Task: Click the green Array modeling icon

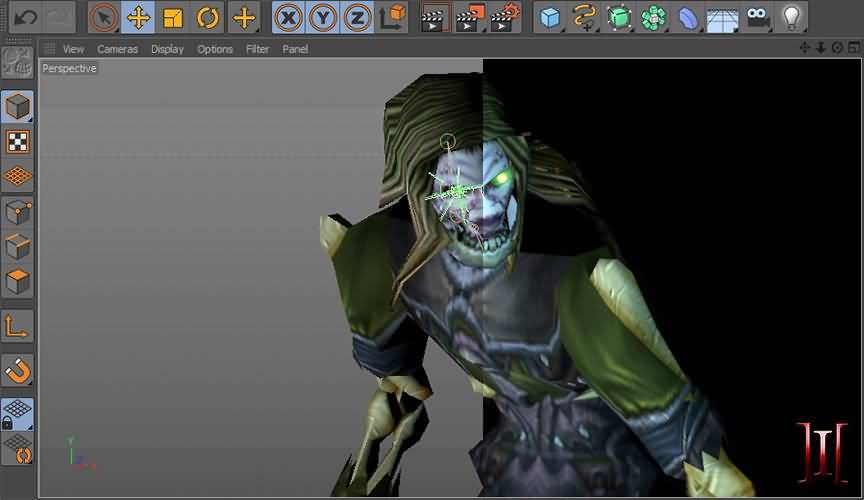Action: [654, 18]
